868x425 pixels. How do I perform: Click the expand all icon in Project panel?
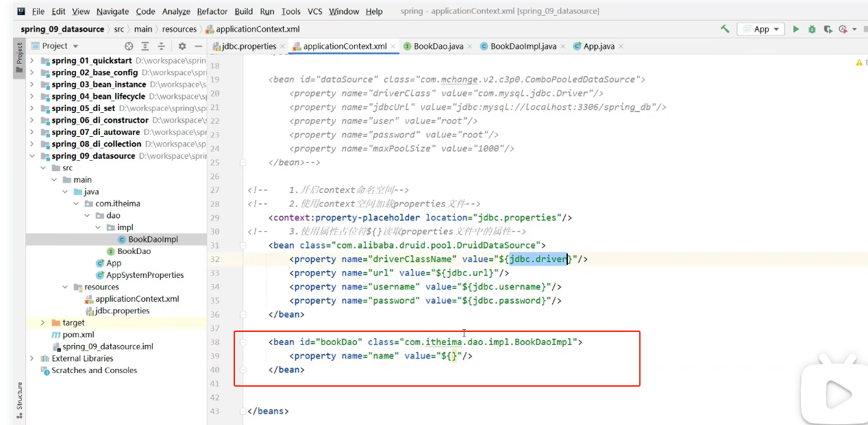[145, 46]
